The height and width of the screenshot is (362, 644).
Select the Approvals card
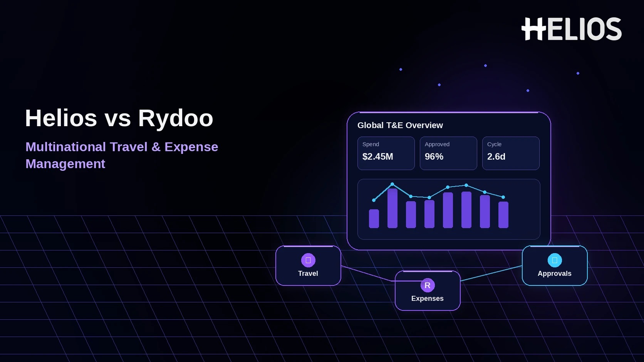(555, 265)
